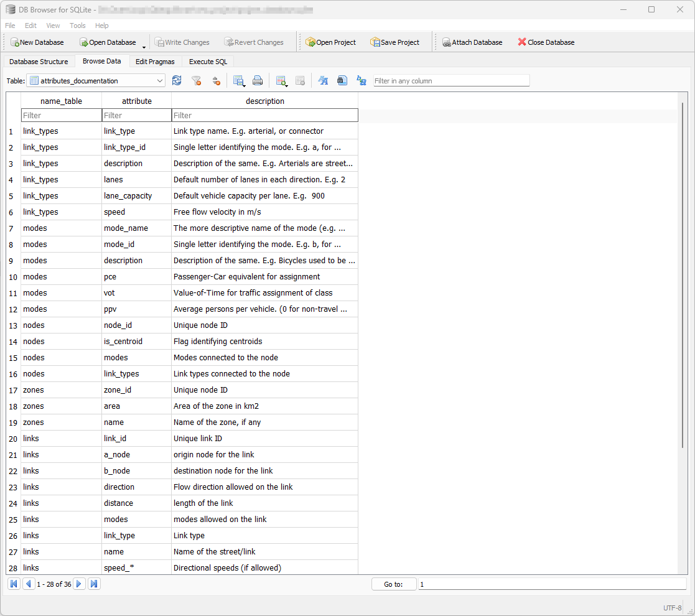Open the insert record dropdown arrow
The image size is (695, 616).
click(x=287, y=83)
